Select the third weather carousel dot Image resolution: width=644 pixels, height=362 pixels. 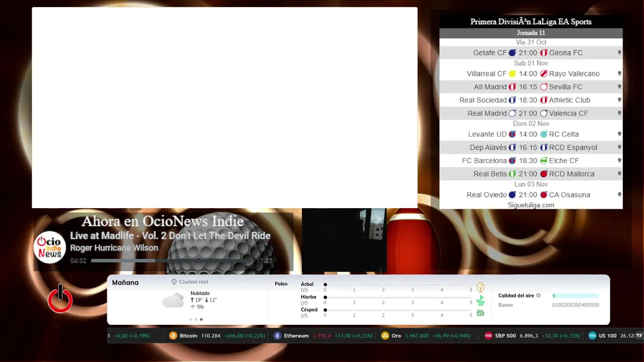201,319
